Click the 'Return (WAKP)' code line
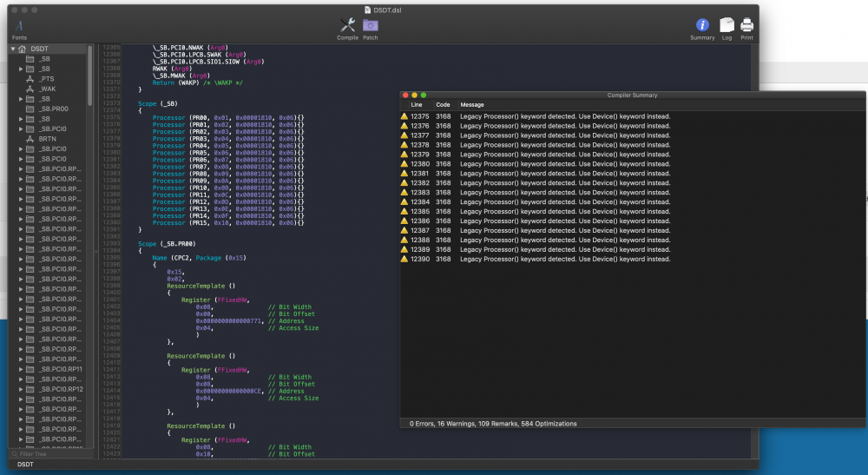 [198, 82]
